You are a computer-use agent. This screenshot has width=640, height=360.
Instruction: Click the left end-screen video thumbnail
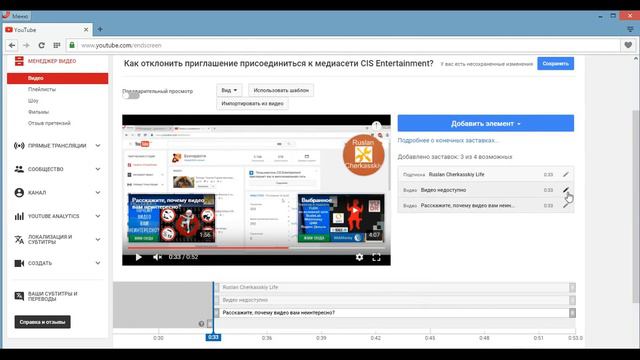[171, 218]
